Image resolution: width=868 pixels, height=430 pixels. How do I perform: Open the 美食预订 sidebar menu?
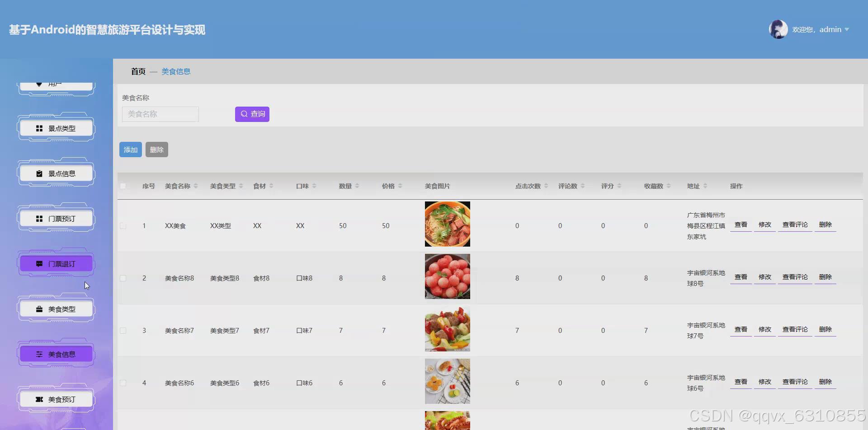pyautogui.click(x=56, y=400)
